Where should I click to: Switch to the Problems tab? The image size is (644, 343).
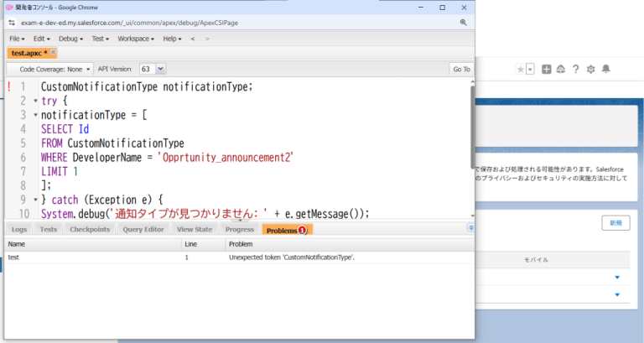[x=287, y=230]
